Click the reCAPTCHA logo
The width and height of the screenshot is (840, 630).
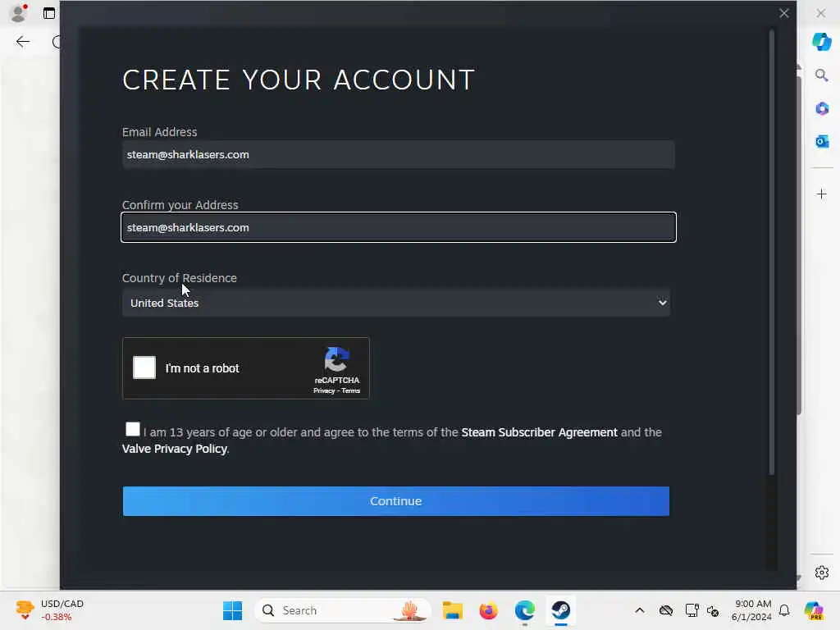pyautogui.click(x=336, y=359)
